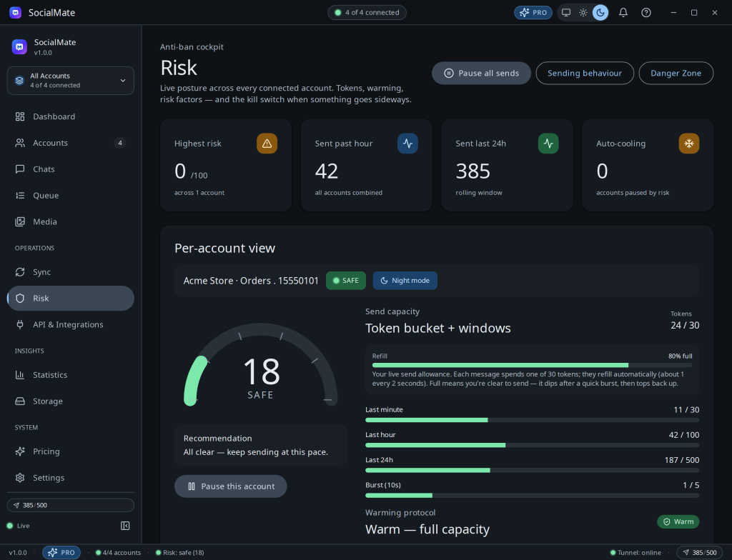732x560 pixels.
Task: Click the All Accounts stack icon
Action: tap(19, 80)
